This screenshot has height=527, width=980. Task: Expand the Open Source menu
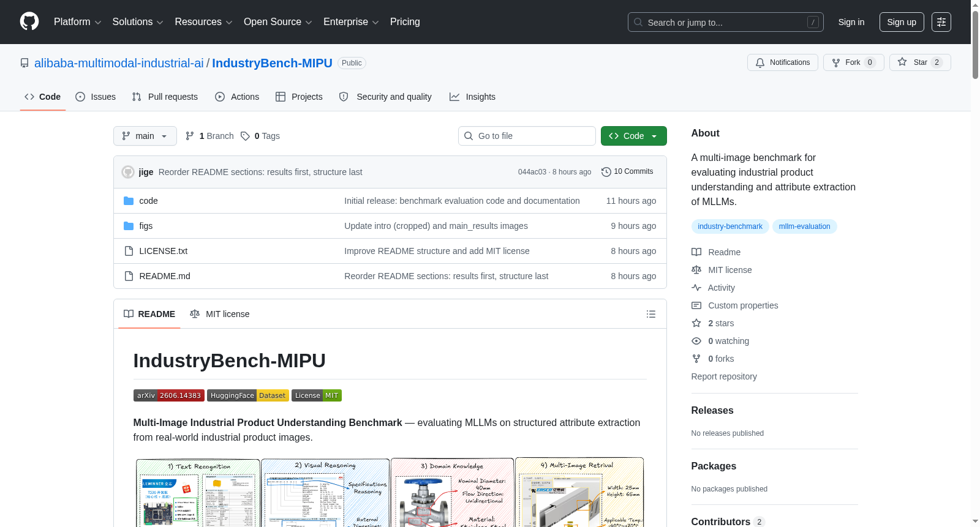pos(278,22)
